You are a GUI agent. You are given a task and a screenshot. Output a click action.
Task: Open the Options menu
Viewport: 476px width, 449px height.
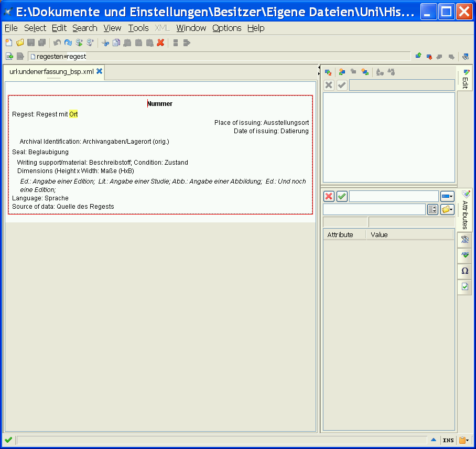[227, 28]
